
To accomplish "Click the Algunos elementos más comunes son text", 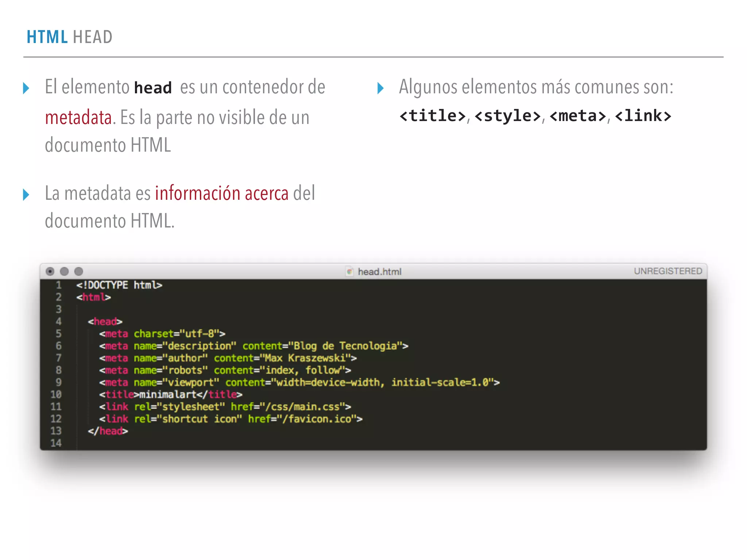I will 536,87.
